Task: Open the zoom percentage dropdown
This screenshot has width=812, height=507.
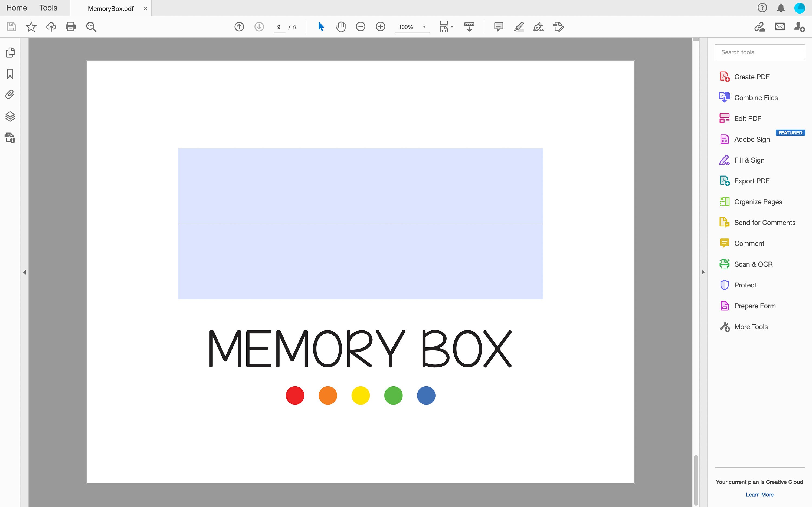Action: tap(424, 27)
